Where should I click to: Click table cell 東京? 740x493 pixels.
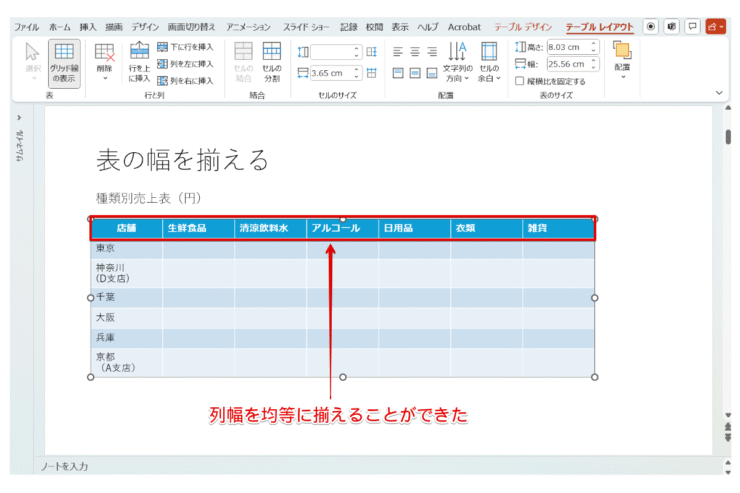click(126, 249)
